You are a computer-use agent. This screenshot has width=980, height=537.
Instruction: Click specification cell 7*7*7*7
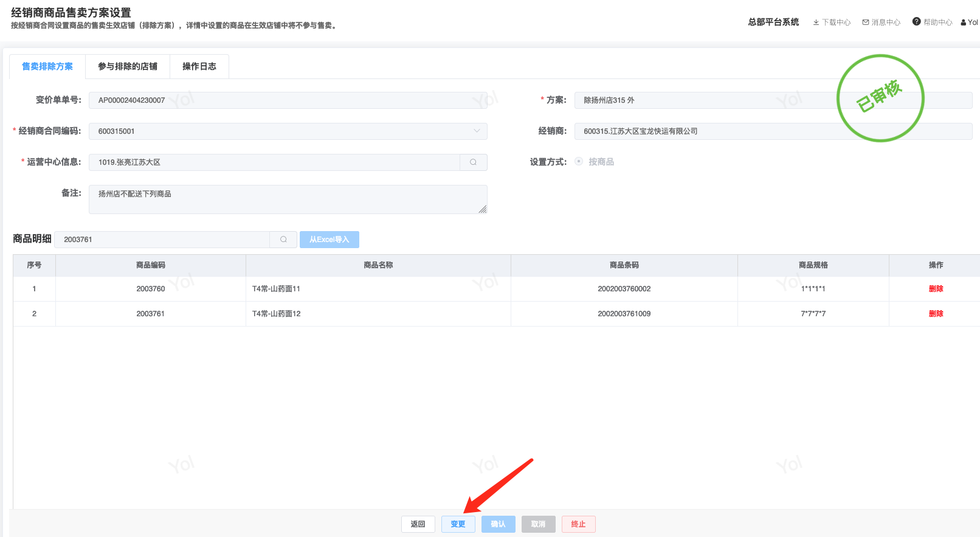tap(813, 314)
